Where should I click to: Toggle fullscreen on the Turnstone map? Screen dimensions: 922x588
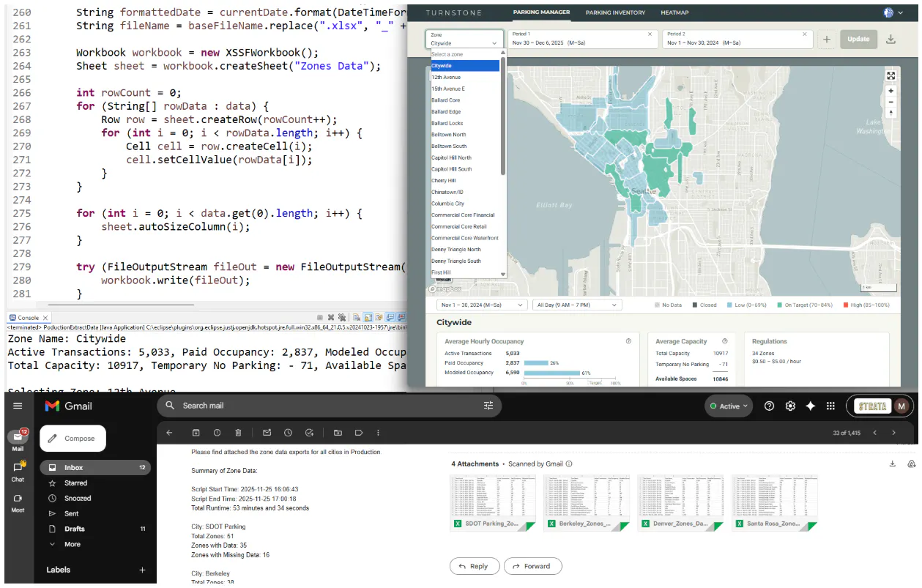click(891, 75)
